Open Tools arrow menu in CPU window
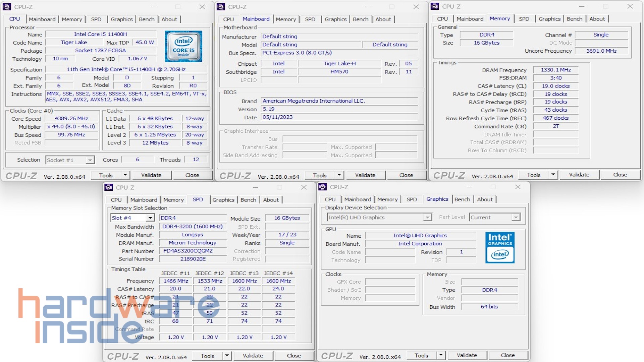The width and height of the screenshot is (644, 362). (125, 175)
